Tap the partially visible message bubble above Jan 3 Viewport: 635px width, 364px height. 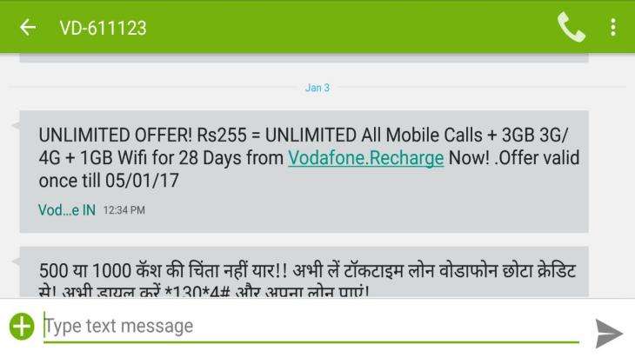coord(304,58)
